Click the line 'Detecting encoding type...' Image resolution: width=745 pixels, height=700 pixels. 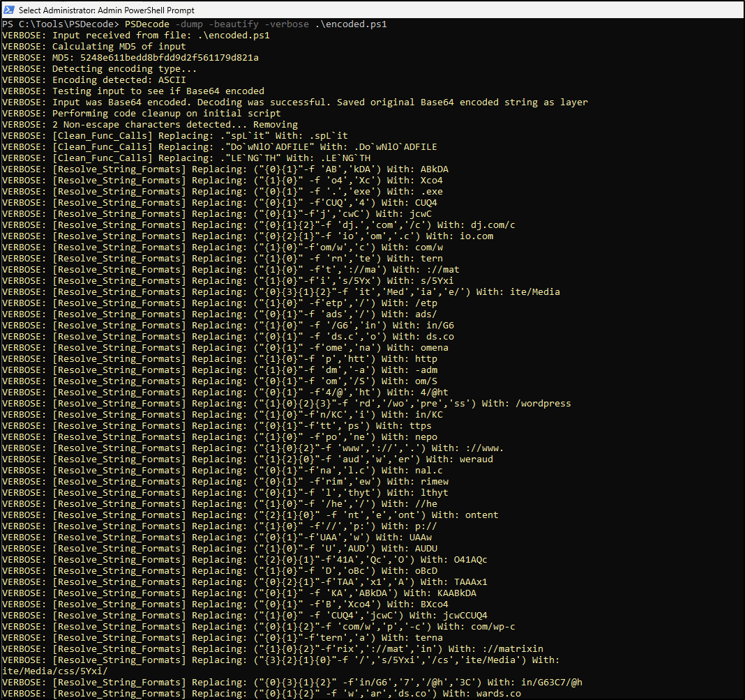click(x=99, y=69)
